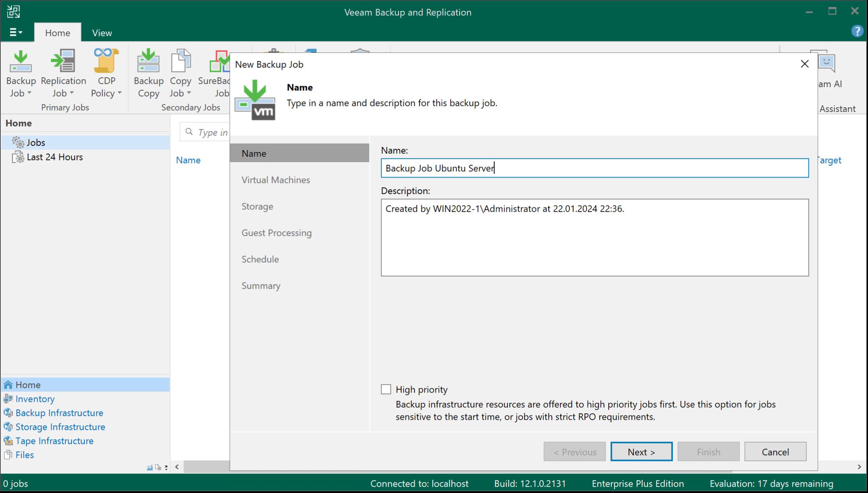Screen dimensions: 868x493
Task: Select Last 24 Hours in the tree
Action: click(x=55, y=157)
